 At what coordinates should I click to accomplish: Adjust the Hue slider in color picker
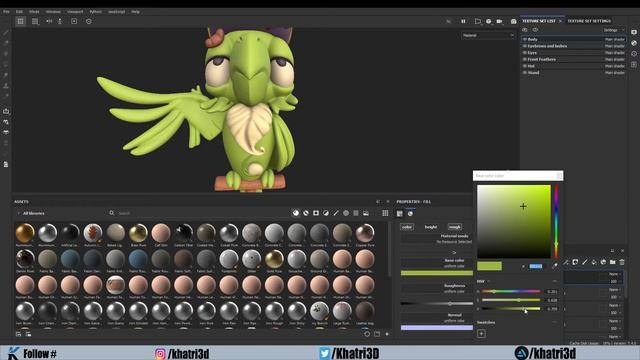coord(511,291)
